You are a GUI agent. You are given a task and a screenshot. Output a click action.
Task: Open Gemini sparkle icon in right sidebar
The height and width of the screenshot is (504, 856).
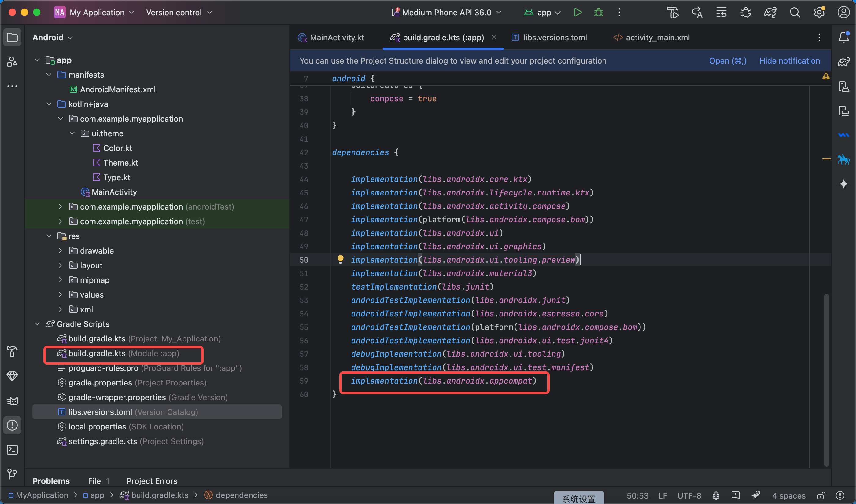click(843, 184)
